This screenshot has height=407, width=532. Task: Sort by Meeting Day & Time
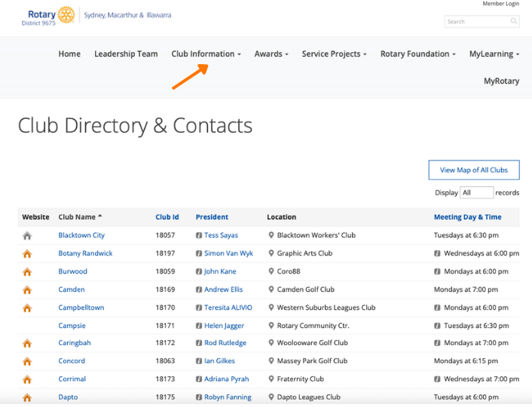467,217
